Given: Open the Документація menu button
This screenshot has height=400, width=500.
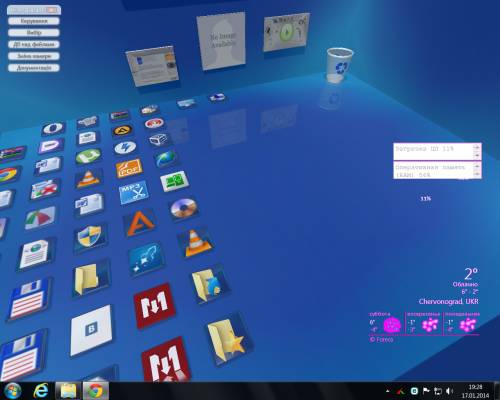Looking at the screenshot, I should tap(34, 68).
